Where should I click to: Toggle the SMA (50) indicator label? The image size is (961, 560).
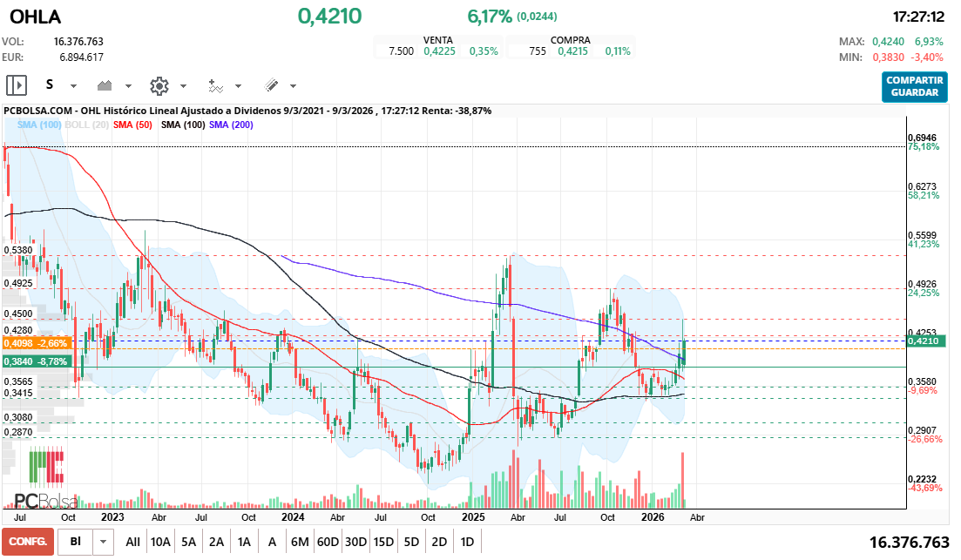pyautogui.click(x=132, y=125)
